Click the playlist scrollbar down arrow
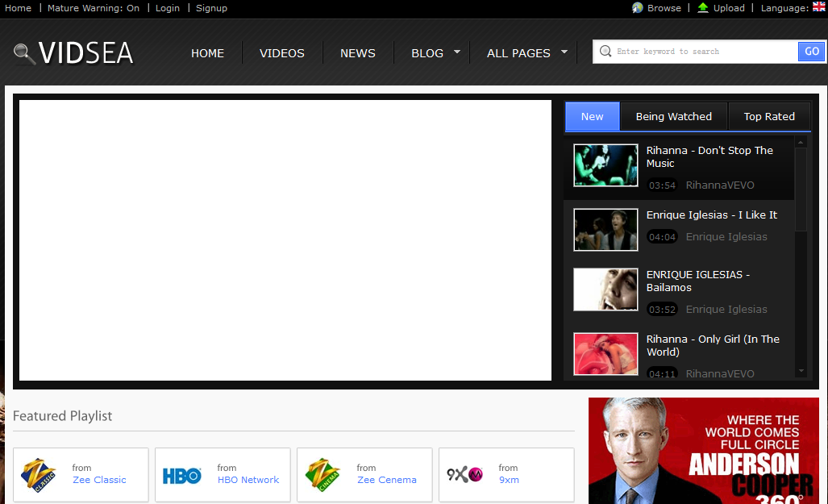Image resolution: width=828 pixels, height=504 pixels. (801, 371)
